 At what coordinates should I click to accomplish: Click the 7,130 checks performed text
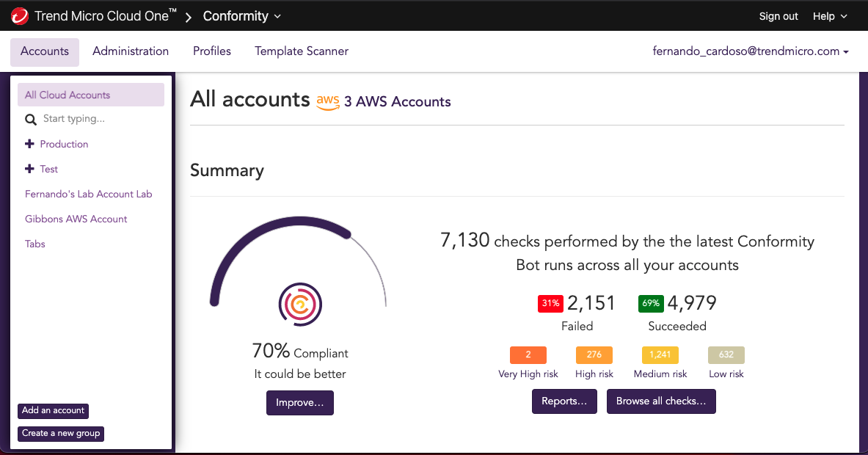pyautogui.click(x=627, y=253)
